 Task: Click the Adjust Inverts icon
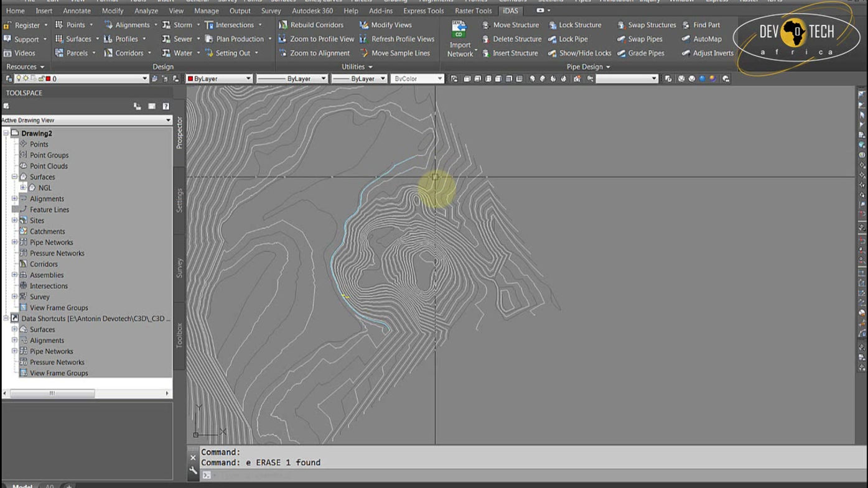click(686, 53)
